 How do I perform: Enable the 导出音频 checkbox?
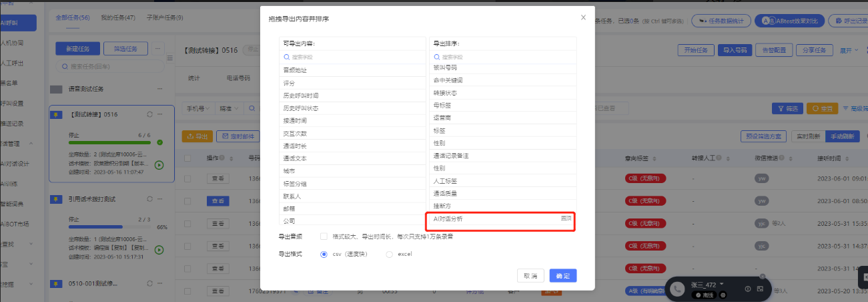[x=324, y=236]
